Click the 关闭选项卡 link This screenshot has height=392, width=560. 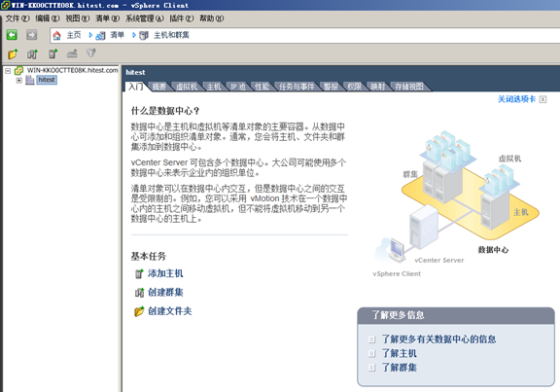click(517, 99)
